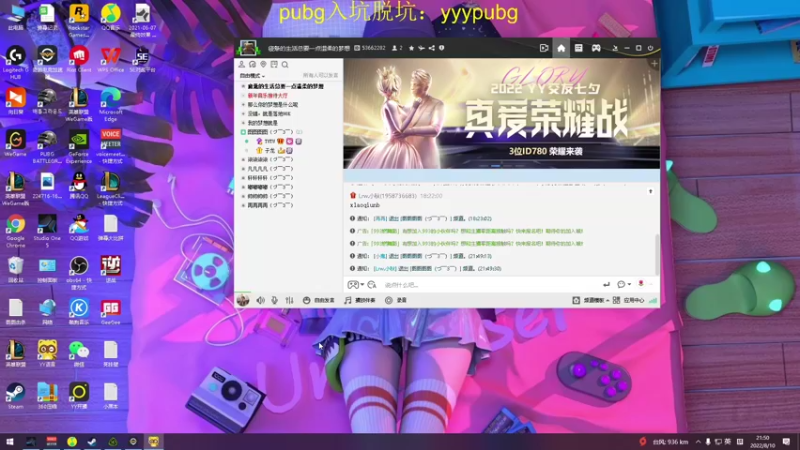Open the headset icon in channel sidebar toolbar
This screenshot has width=800, height=450.
coord(253,64)
